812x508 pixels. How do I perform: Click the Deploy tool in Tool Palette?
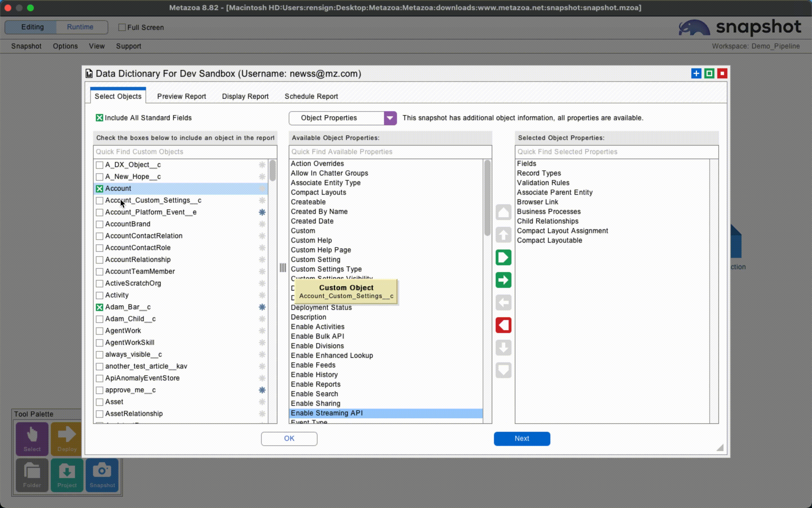[x=66, y=439]
